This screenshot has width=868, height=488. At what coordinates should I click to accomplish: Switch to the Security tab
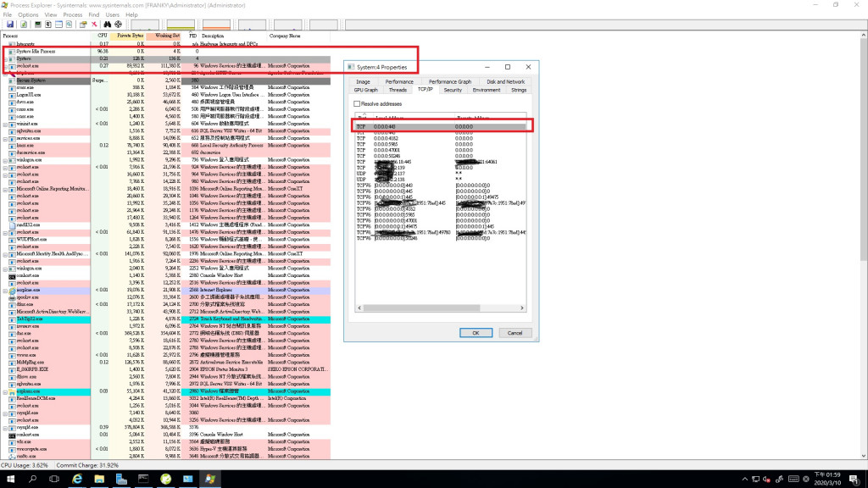click(453, 90)
